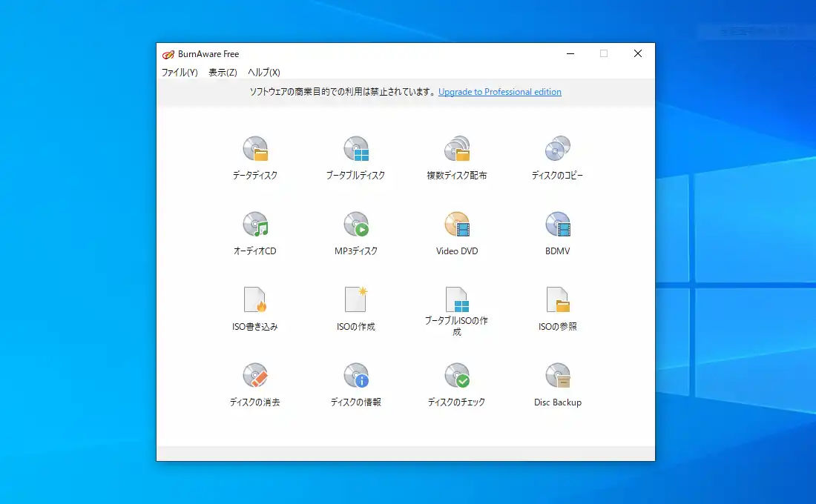Click Upgrade to Professional edition link
Image resolution: width=816 pixels, height=504 pixels.
499,91
